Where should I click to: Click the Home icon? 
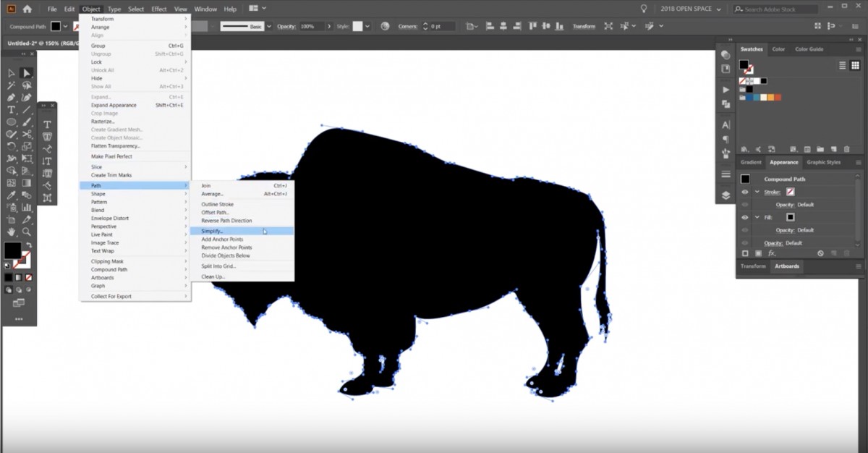(27, 9)
